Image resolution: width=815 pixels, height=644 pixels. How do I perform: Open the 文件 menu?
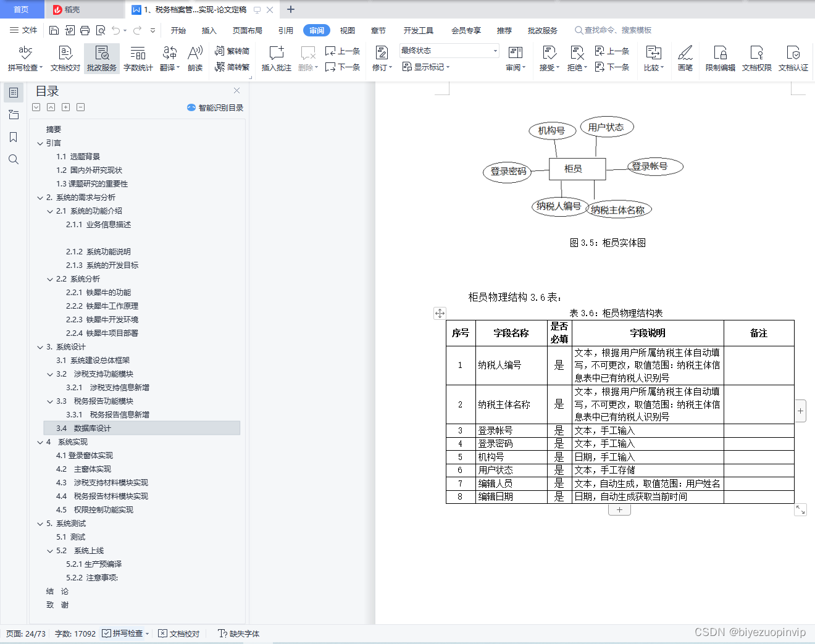coord(23,30)
